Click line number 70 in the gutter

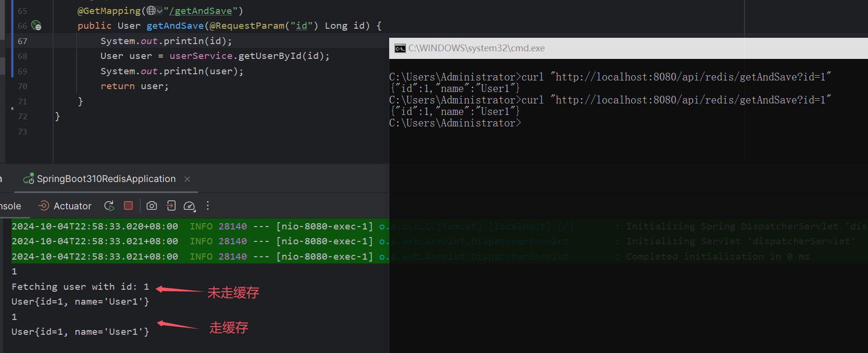click(x=23, y=86)
